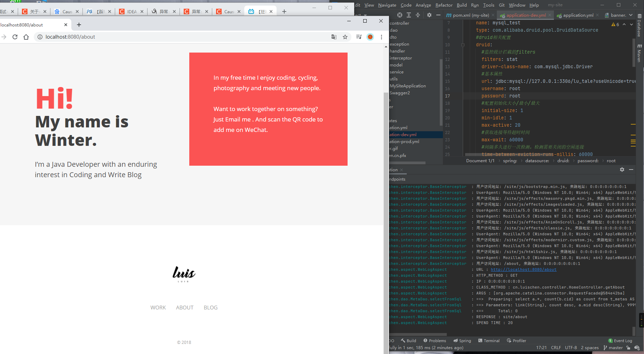Open the Problems tool window
This screenshot has width=644, height=354.
point(435,341)
